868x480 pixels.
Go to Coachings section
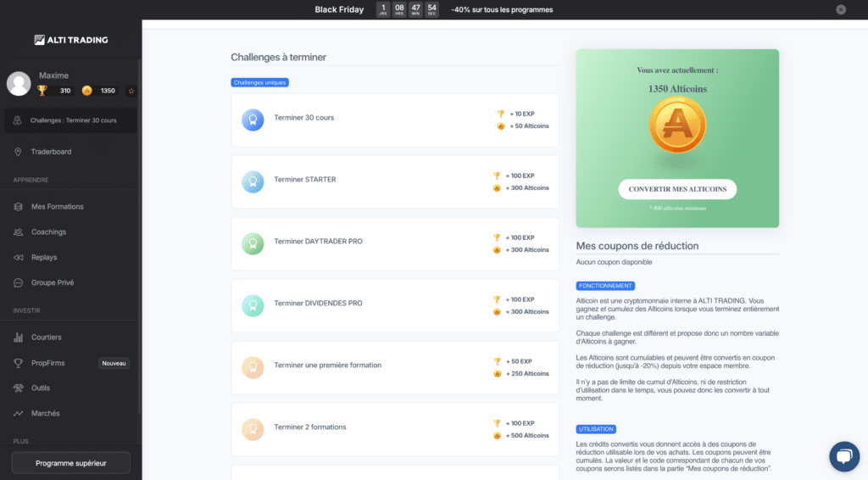48,232
